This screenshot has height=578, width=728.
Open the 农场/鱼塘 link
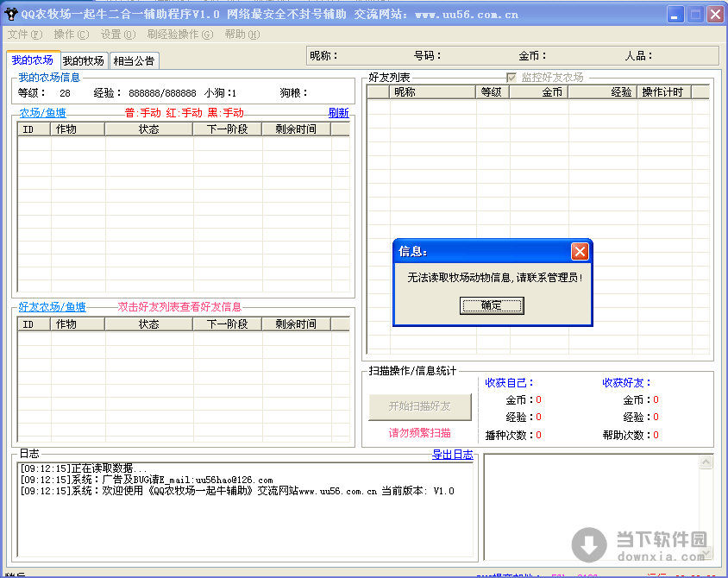pyautogui.click(x=43, y=113)
